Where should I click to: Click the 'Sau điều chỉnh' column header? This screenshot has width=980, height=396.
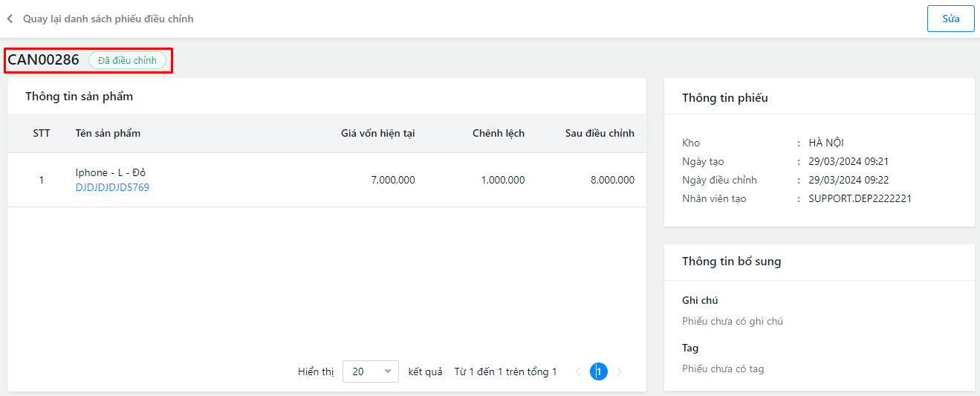tap(600, 133)
